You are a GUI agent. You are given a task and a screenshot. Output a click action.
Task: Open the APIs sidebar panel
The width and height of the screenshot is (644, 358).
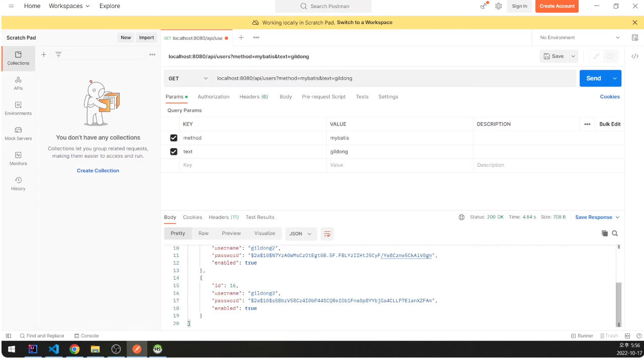click(x=19, y=83)
